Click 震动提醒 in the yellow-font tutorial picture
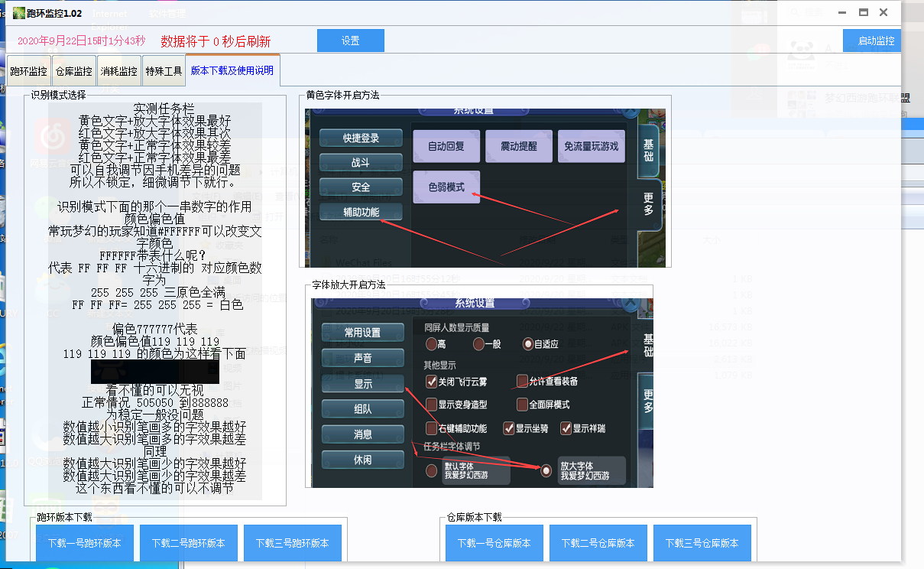Viewport: 924px width, 569px height. pos(519,146)
